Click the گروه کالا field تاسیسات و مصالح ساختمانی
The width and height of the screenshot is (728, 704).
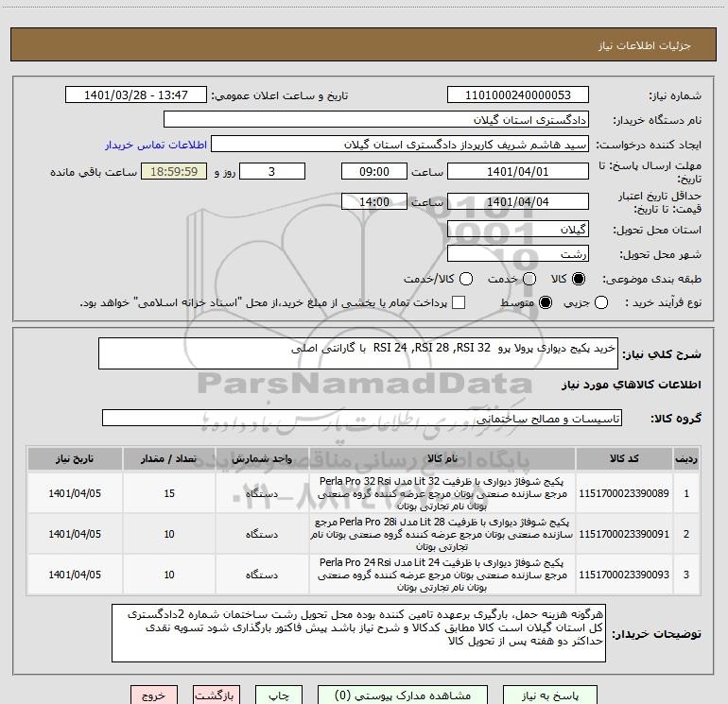362,418
